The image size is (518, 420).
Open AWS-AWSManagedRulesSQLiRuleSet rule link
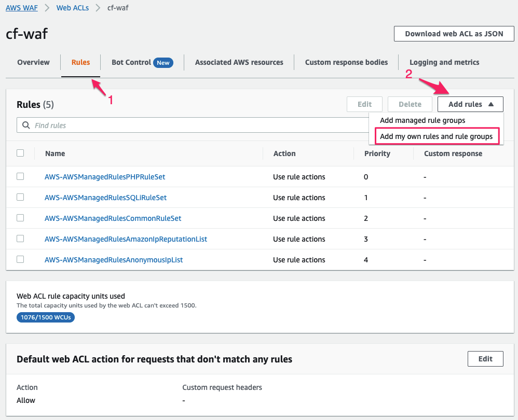pyautogui.click(x=105, y=198)
